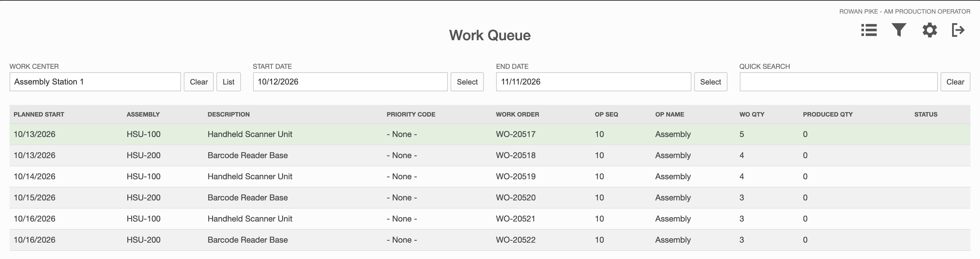The height and width of the screenshot is (259, 980).
Task: Select an End Date
Action: coord(710,82)
